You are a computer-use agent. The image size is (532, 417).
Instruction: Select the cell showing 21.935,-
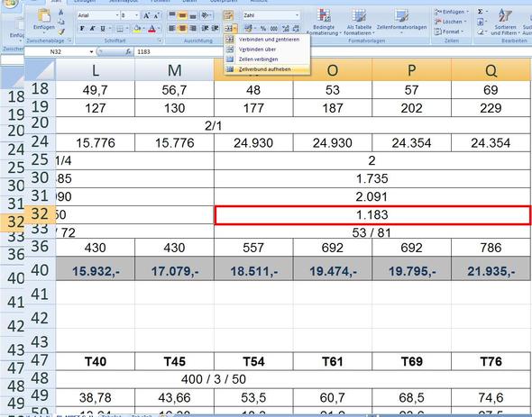491,269
